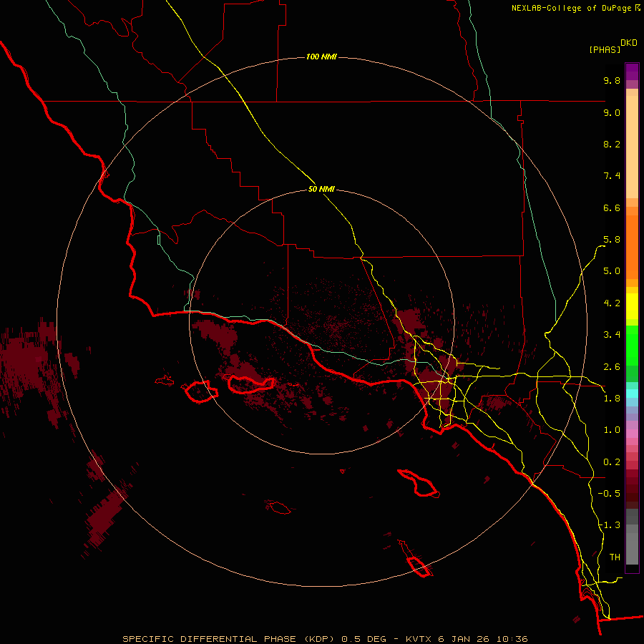The height and width of the screenshot is (644, 644).
Task: Click the cyan segment of the color bar
Action: [632, 394]
